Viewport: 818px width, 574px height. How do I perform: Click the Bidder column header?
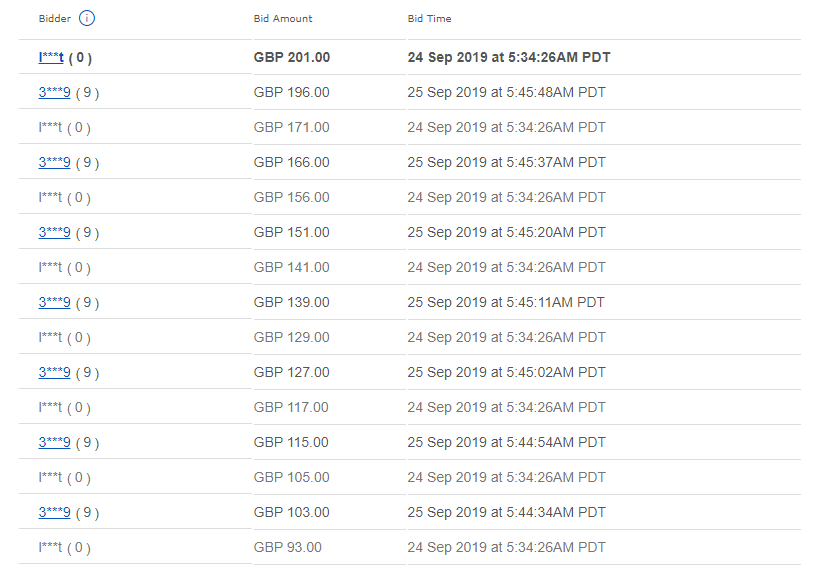55,18
